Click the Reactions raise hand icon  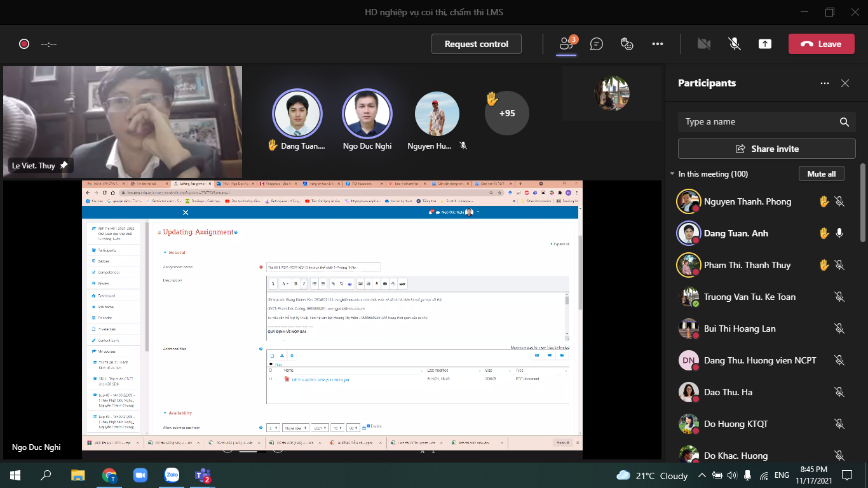coord(627,44)
